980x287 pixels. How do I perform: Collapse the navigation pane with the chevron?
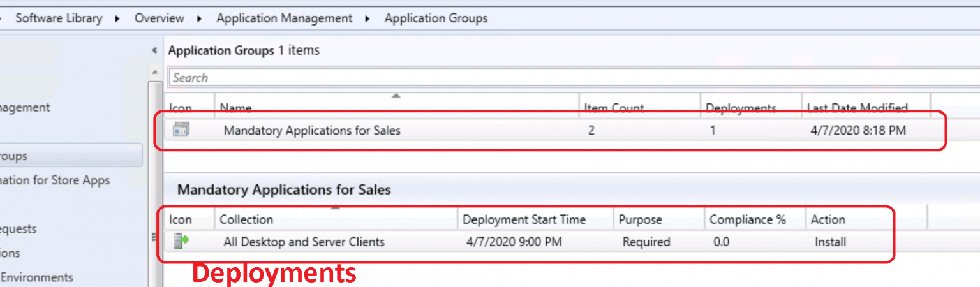coord(154,50)
